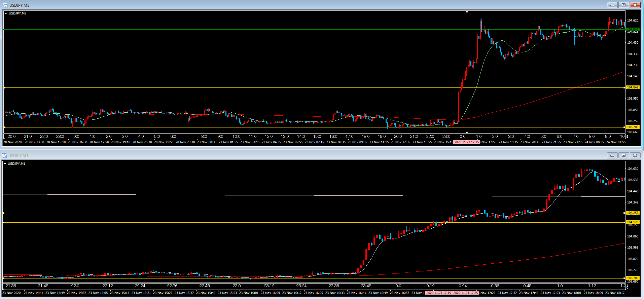The image size is (644, 299).
Task: Activate the USDJPY,M5 window title bar
Action: (x=303, y=5)
